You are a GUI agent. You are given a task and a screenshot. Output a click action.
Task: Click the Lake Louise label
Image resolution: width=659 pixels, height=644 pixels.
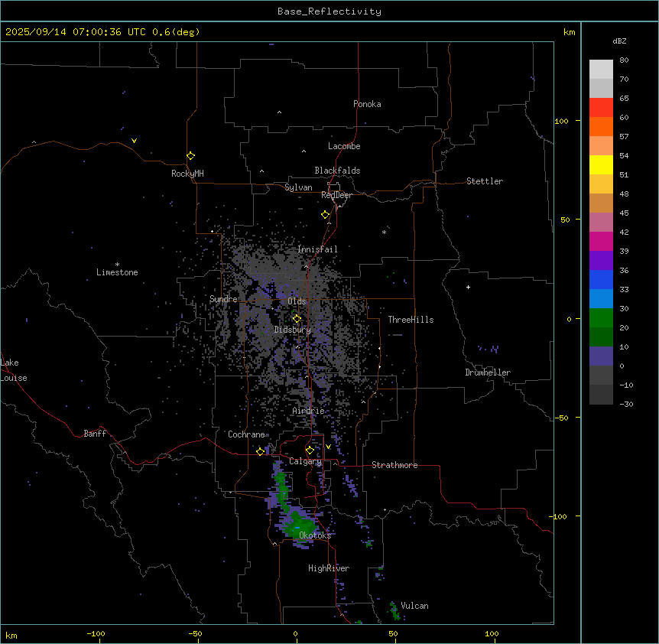click(x=14, y=370)
